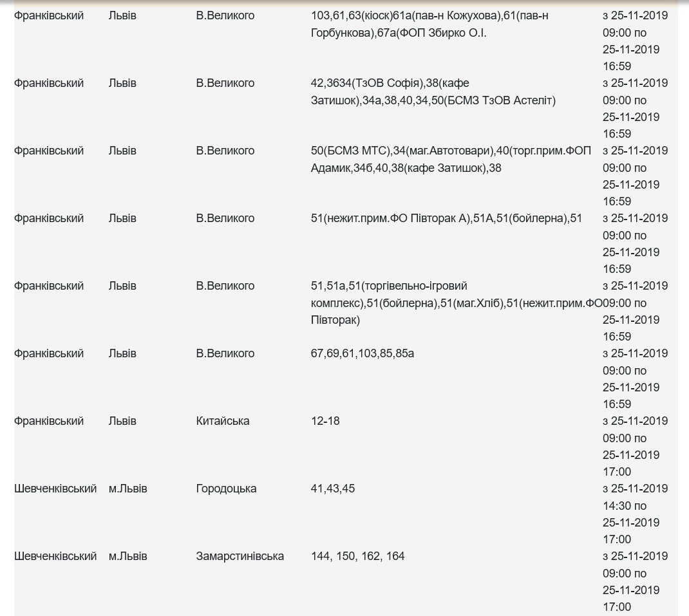The image size is (689, 616).
Task: Click the address cell starting 51(нежит.прим.ФО Півторак А)
Action: click(x=446, y=218)
